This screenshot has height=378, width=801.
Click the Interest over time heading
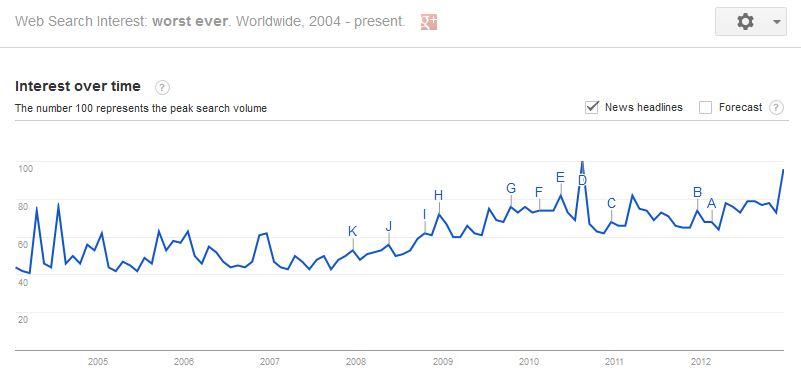[78, 86]
